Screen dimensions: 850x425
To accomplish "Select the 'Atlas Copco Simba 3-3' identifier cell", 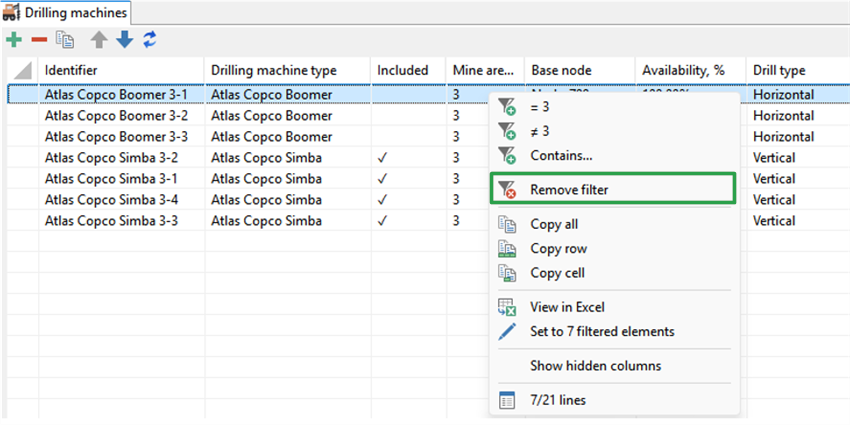I will (x=121, y=221).
